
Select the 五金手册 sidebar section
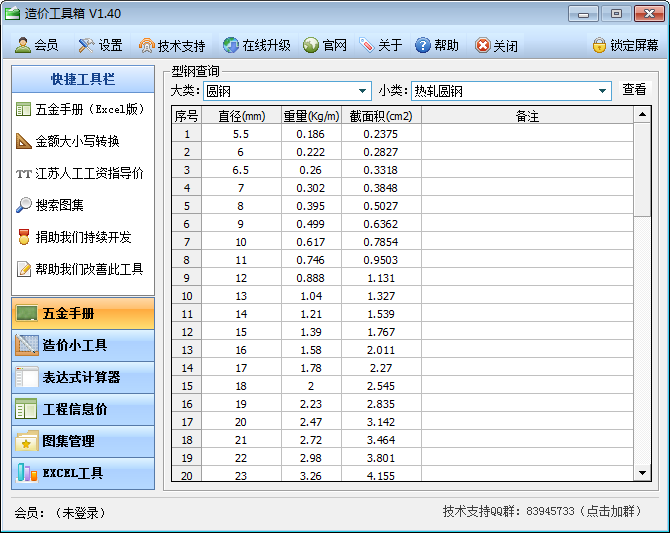coord(83,313)
